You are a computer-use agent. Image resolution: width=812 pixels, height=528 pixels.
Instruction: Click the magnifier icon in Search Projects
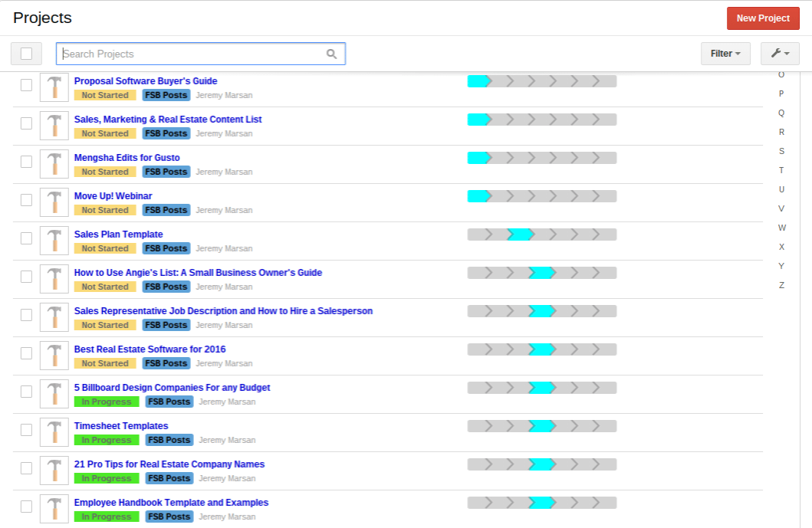pyautogui.click(x=331, y=54)
